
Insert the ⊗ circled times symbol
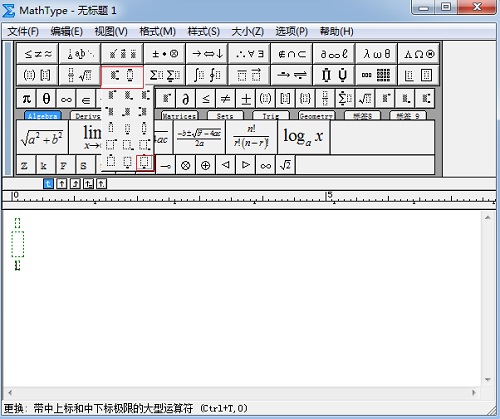point(186,165)
